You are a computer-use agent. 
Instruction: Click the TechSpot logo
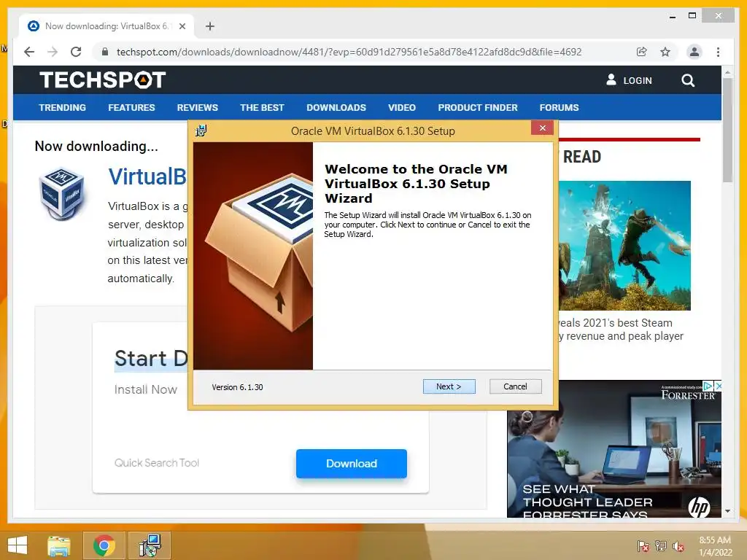tap(102, 79)
